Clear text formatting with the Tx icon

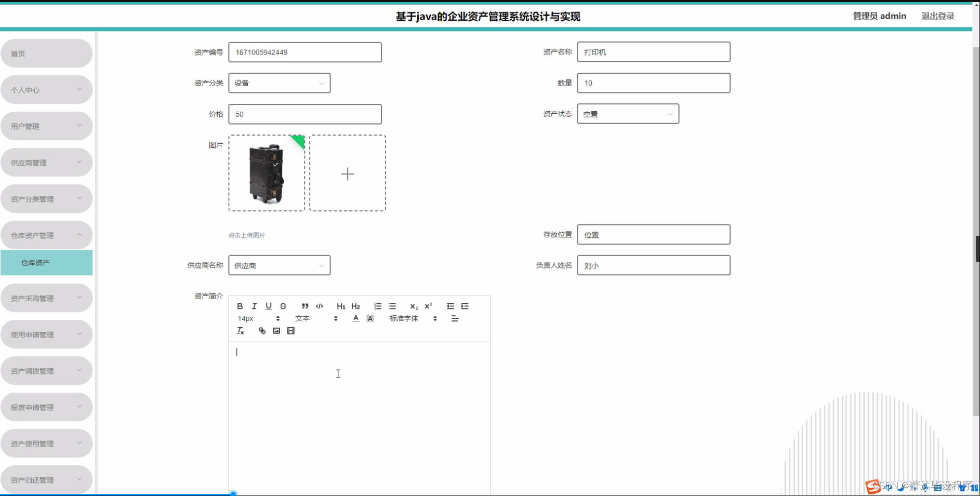(x=240, y=331)
